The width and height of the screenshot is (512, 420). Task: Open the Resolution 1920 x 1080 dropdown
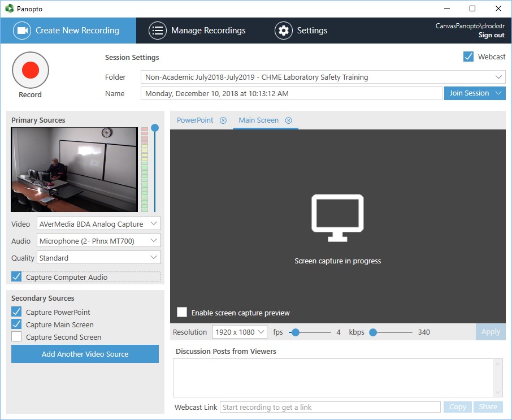240,332
